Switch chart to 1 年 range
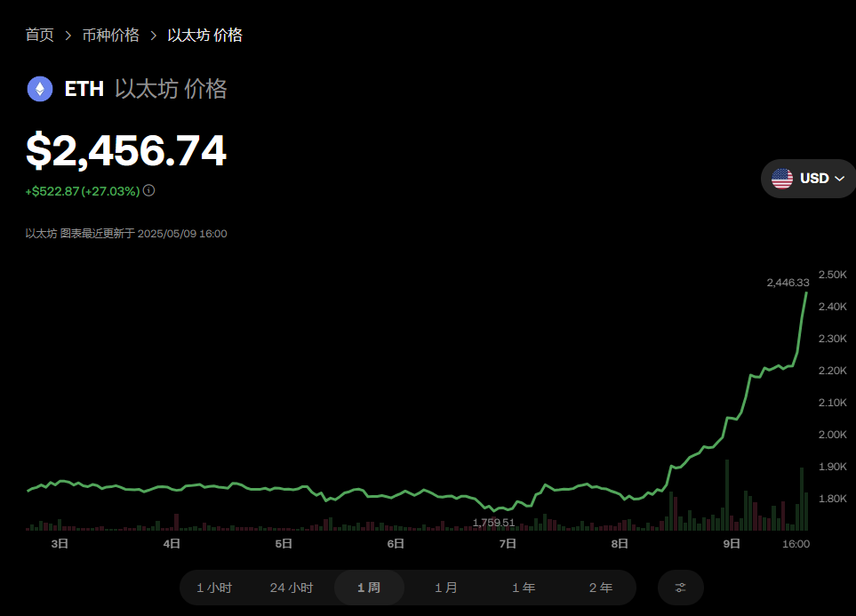This screenshot has height=616, width=856. click(524, 588)
